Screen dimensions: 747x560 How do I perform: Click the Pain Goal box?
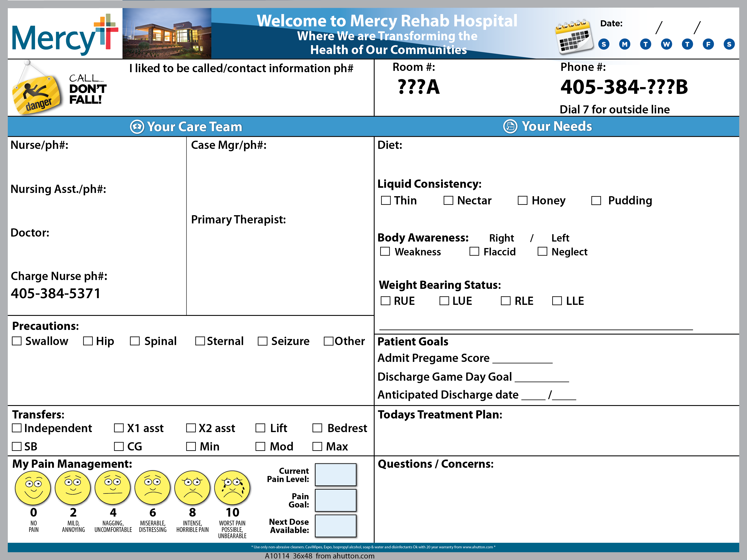click(336, 500)
